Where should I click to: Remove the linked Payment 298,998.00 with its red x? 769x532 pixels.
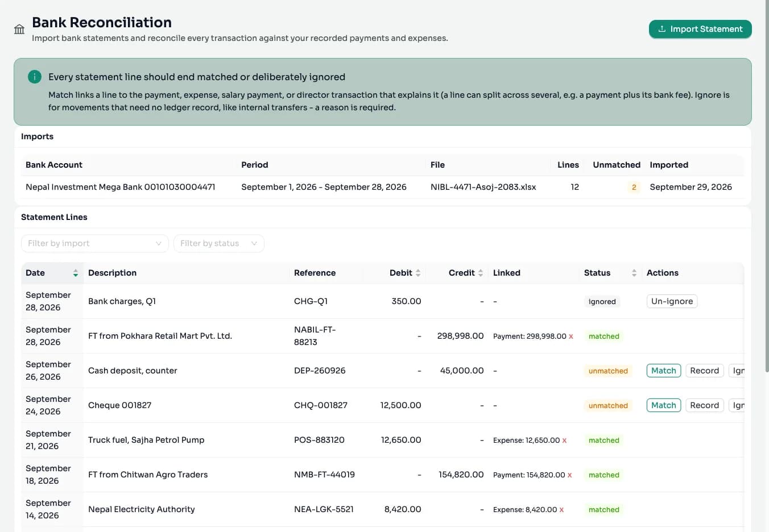click(571, 336)
